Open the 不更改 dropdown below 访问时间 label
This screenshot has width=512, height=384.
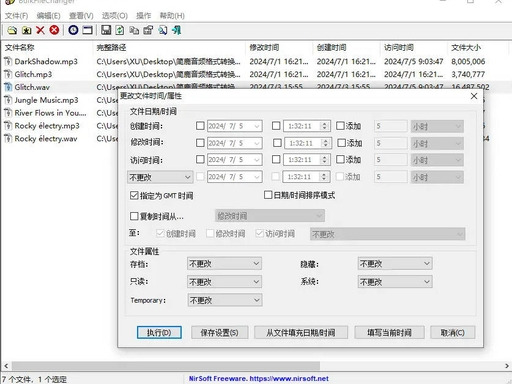[x=160, y=177]
